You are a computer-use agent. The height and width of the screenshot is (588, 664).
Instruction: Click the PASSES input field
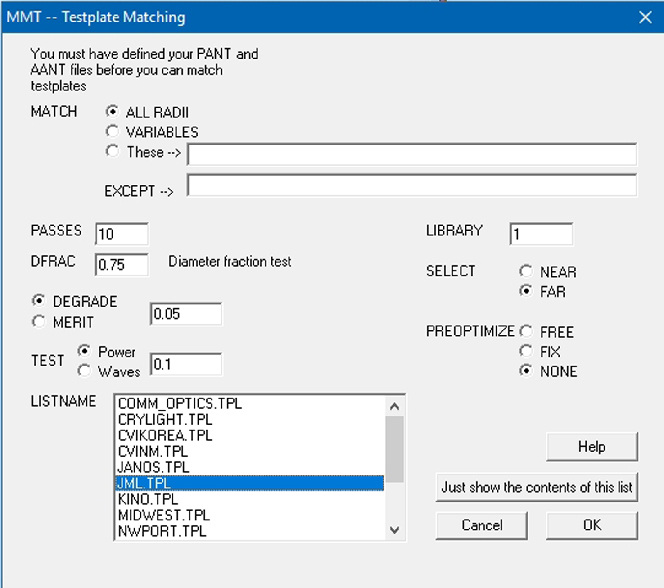click(x=122, y=234)
